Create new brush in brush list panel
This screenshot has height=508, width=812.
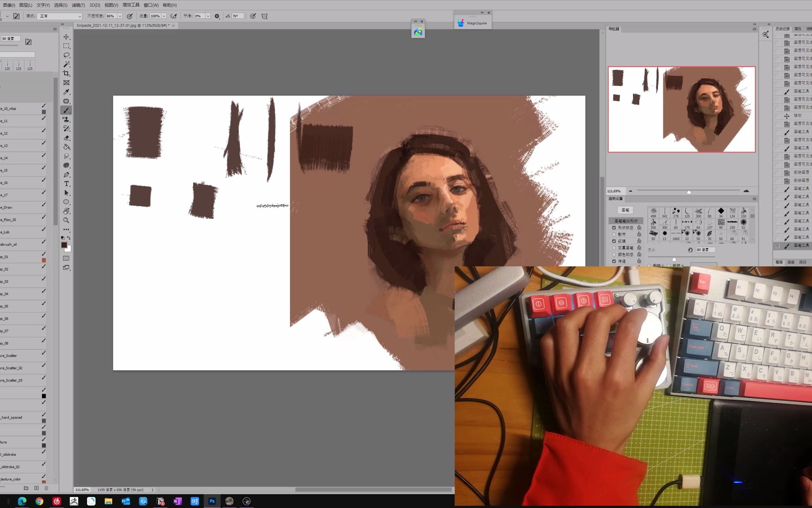36,488
